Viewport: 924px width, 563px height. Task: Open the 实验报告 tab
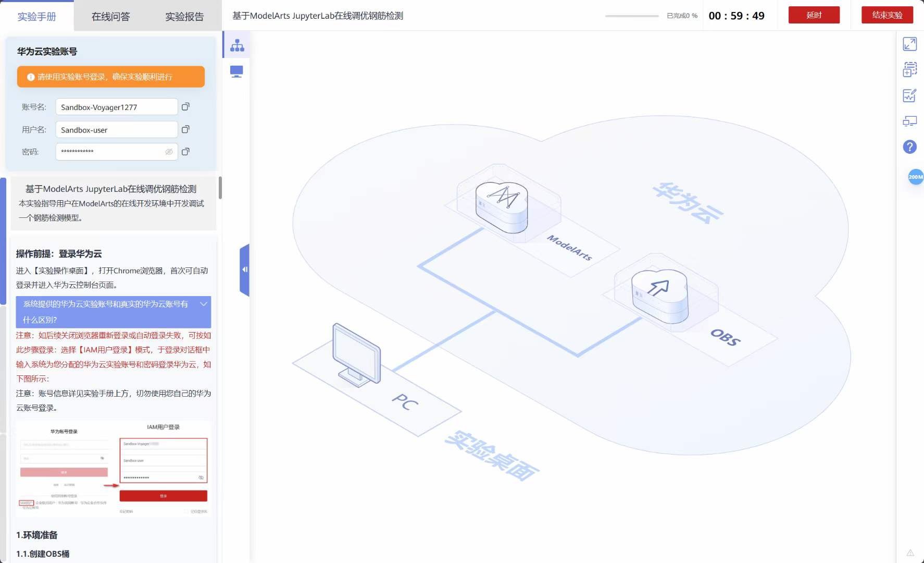pyautogui.click(x=184, y=17)
